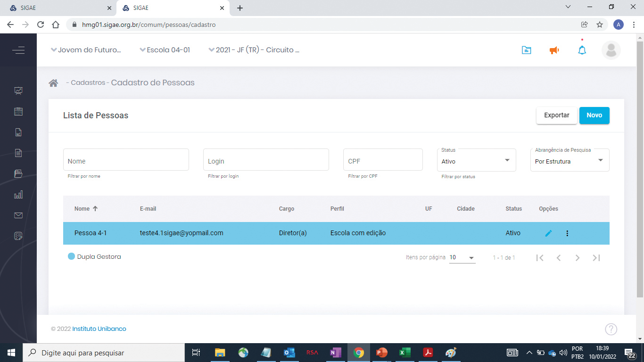
Task: Open Instituto Unibanco footer link
Action: tap(99, 329)
